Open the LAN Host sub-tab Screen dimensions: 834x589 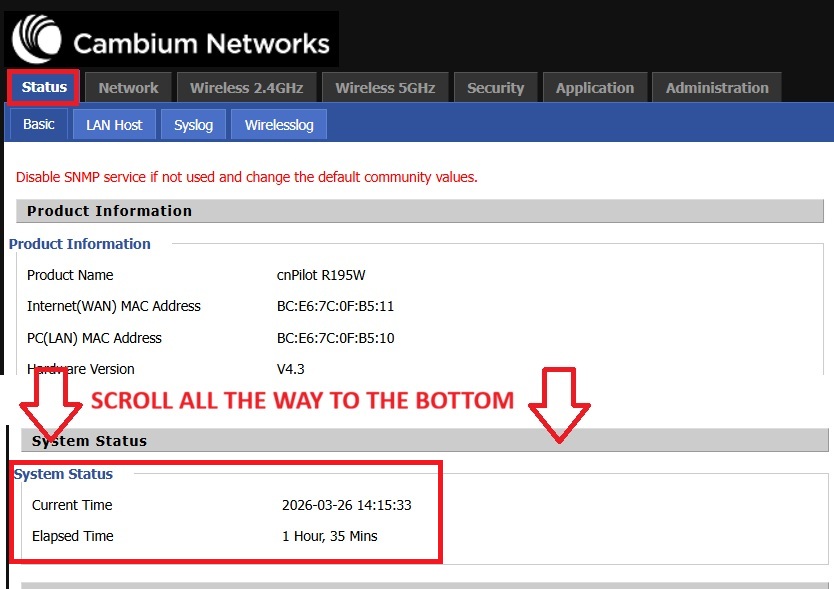pos(114,125)
